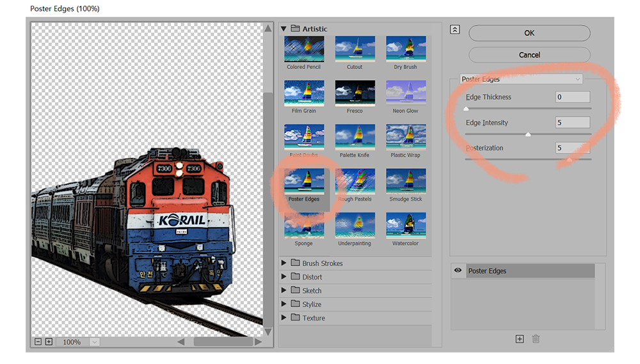Open the Poster Edges filter dropdown
The width and height of the screenshot is (640, 364).
521,79
